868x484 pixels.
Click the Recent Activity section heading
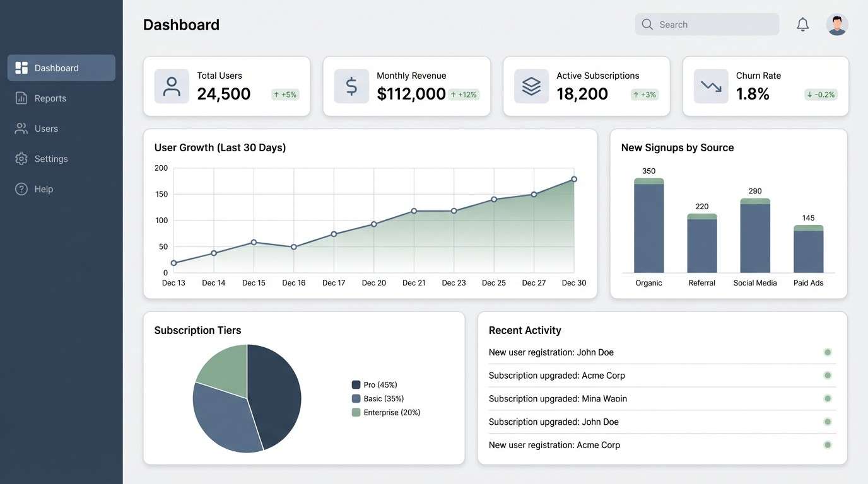525,330
